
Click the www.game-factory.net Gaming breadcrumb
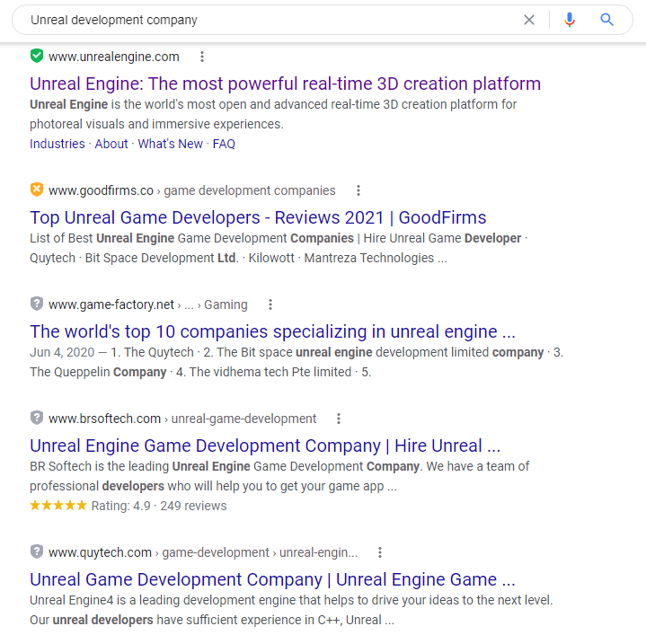point(226,304)
